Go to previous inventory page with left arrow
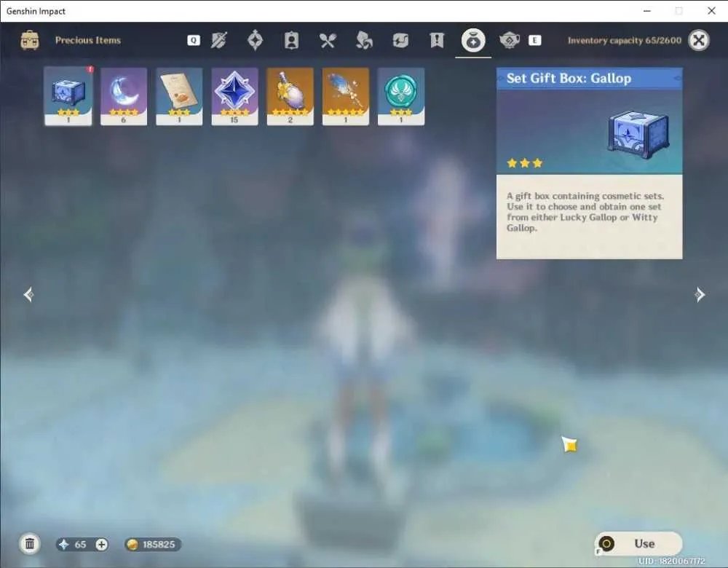 (x=29, y=294)
